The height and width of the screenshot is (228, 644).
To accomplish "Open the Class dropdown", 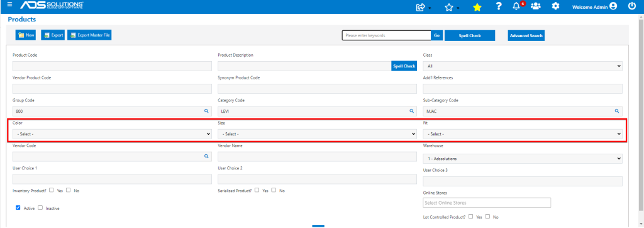I will tap(523, 66).
